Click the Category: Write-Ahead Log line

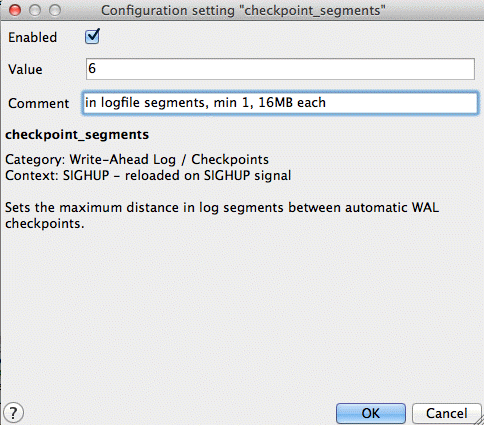[x=137, y=159]
